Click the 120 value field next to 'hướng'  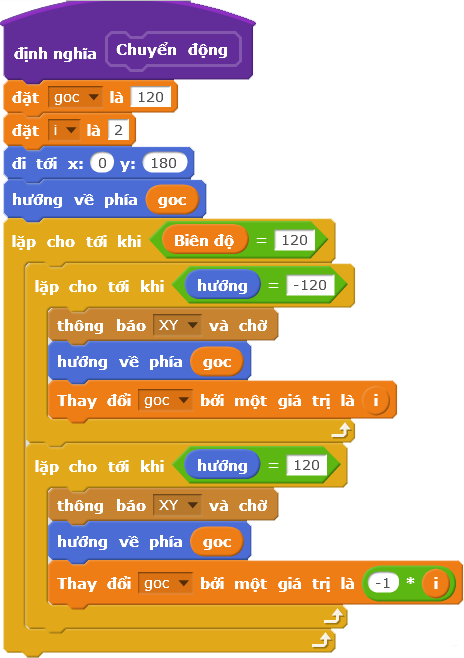[307, 465]
